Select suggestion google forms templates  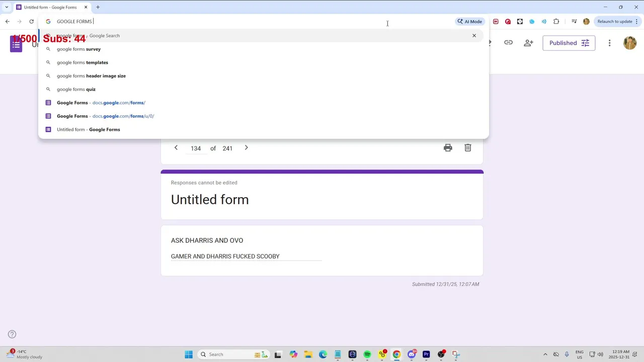264,62
